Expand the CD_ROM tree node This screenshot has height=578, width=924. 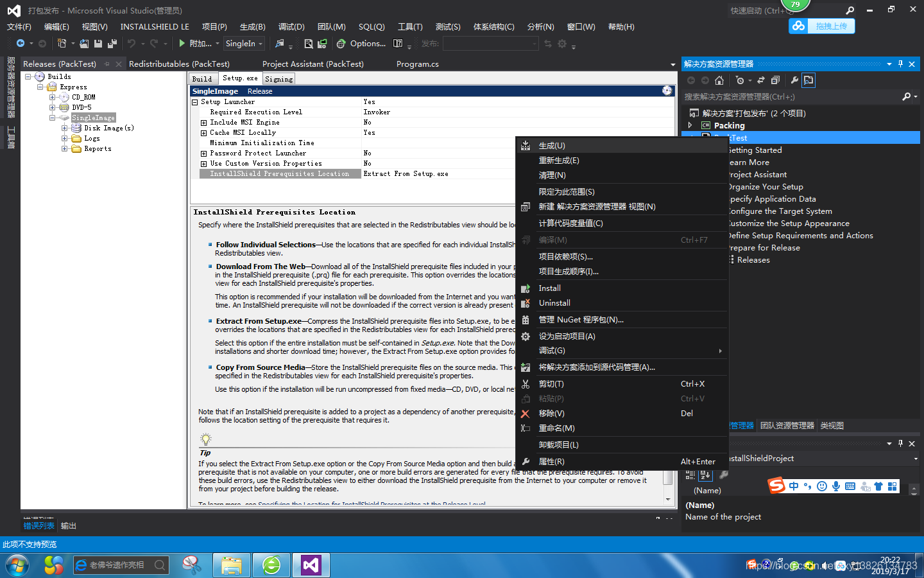[x=52, y=97]
